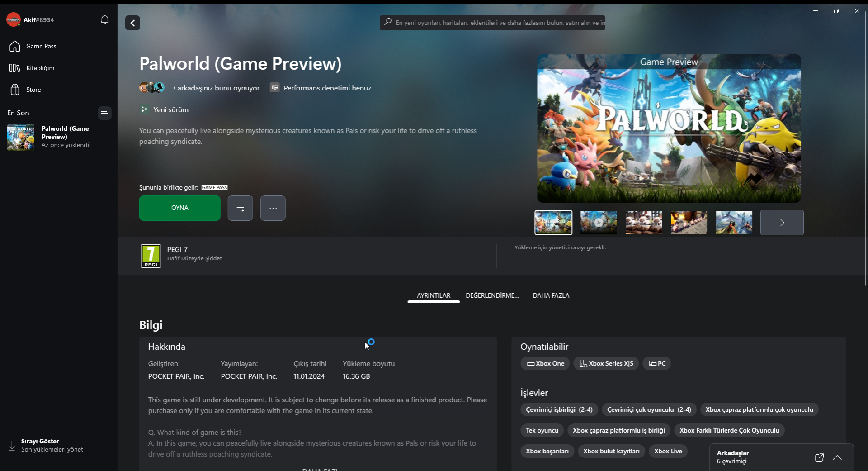Image resolution: width=868 pixels, height=471 pixels.
Task: Open the three-dots more options button
Action: 273,208
